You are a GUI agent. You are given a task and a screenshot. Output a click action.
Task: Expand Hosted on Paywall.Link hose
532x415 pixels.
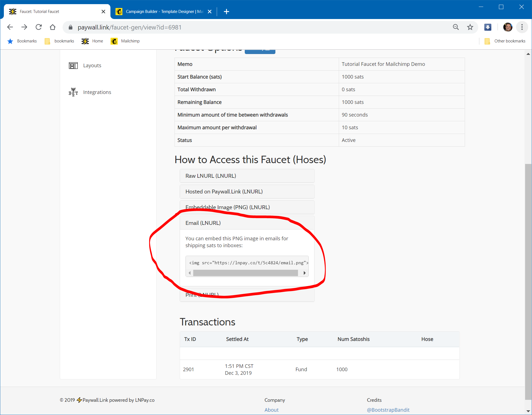coord(247,192)
